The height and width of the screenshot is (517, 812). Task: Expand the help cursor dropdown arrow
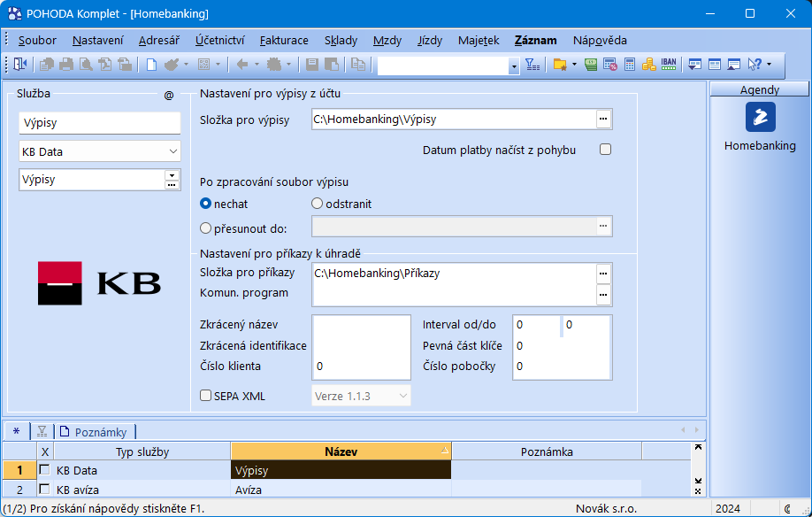tap(769, 65)
